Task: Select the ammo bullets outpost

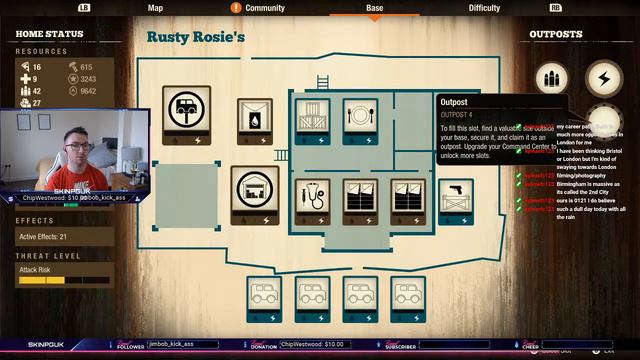Action: click(551, 78)
